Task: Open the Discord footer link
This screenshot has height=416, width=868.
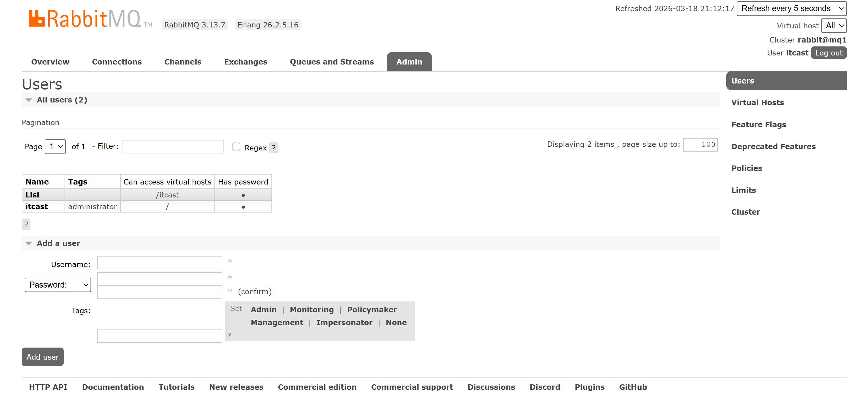Action: (544, 387)
